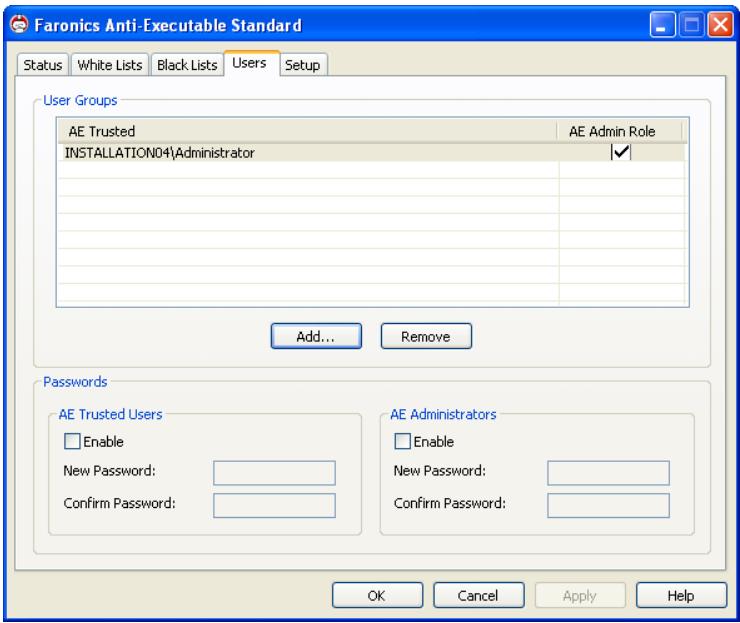Screen dimensions: 740x623
Task: Focus AE Administrators New Password field
Action: [608, 473]
